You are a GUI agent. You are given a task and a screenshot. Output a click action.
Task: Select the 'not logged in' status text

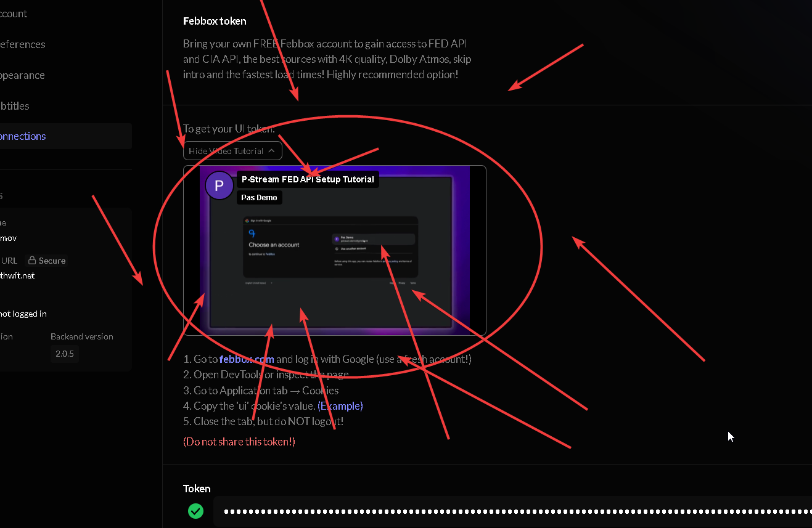[x=23, y=314]
